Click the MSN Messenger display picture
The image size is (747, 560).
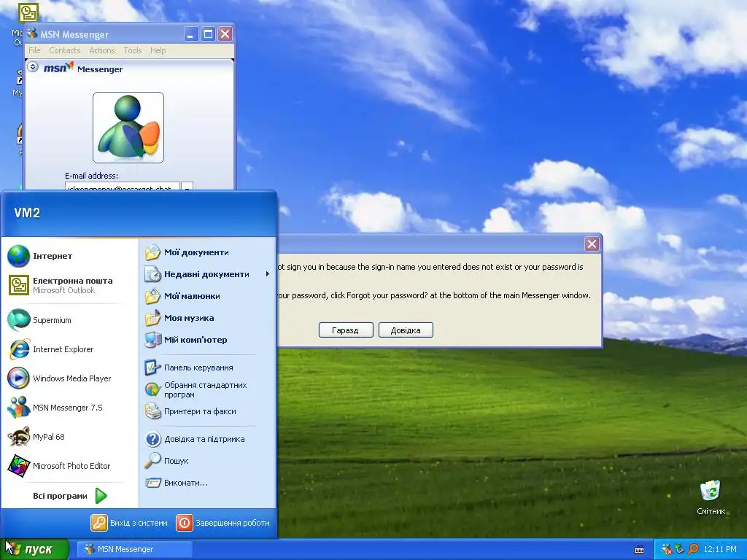click(x=128, y=128)
